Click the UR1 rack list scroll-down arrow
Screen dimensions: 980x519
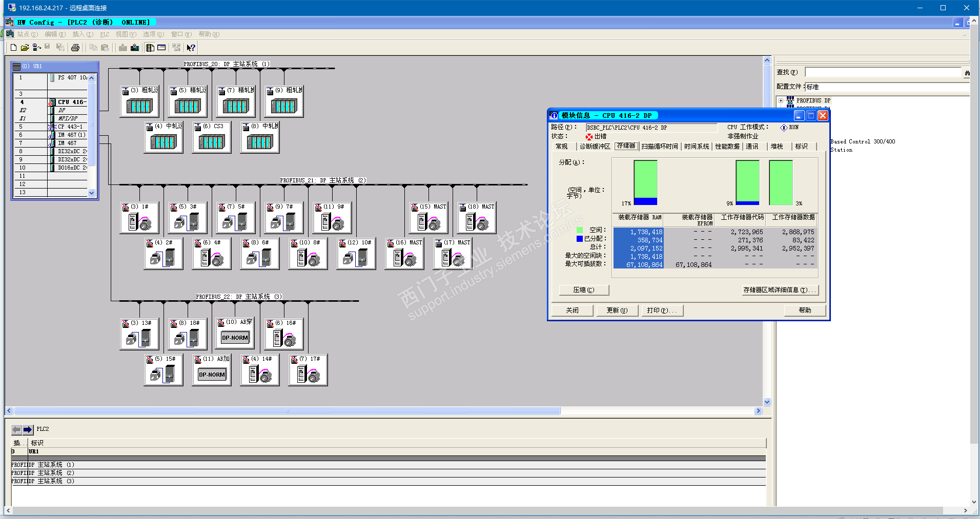(92, 193)
